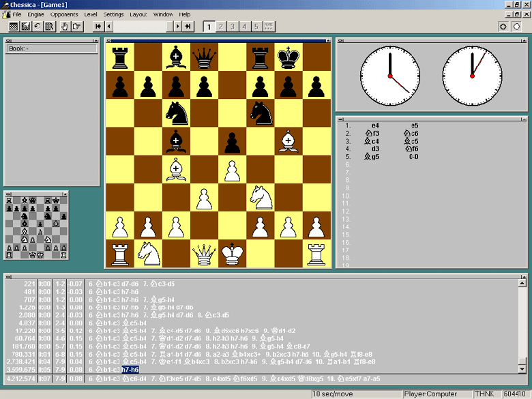Viewport: 532px width, 399px height.
Task: Click the analysis line with 4.212.574 nodes
Action: point(261,379)
